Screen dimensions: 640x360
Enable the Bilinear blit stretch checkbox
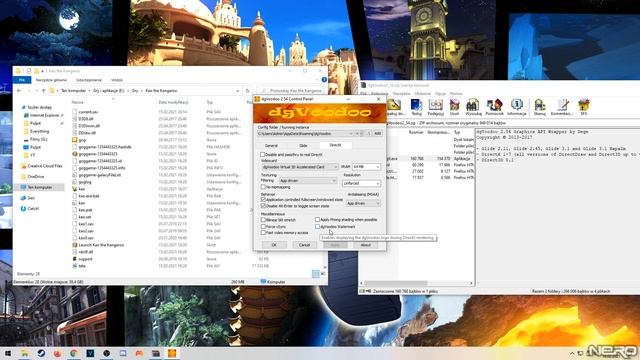(263, 220)
